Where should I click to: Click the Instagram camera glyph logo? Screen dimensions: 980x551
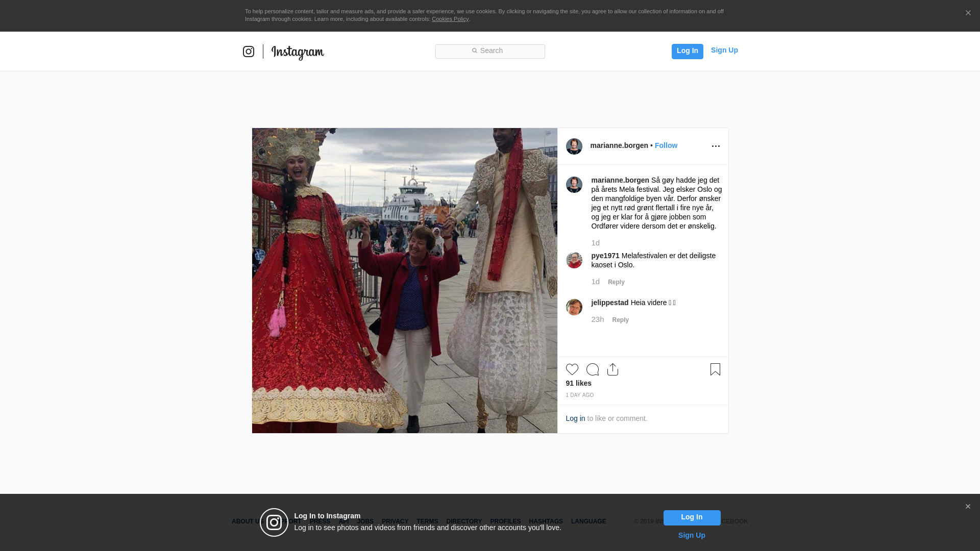tap(249, 52)
